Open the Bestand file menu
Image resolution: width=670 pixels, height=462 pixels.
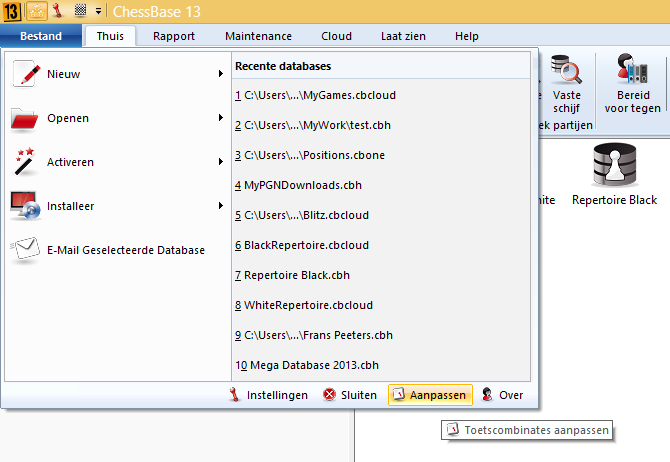coord(41,36)
